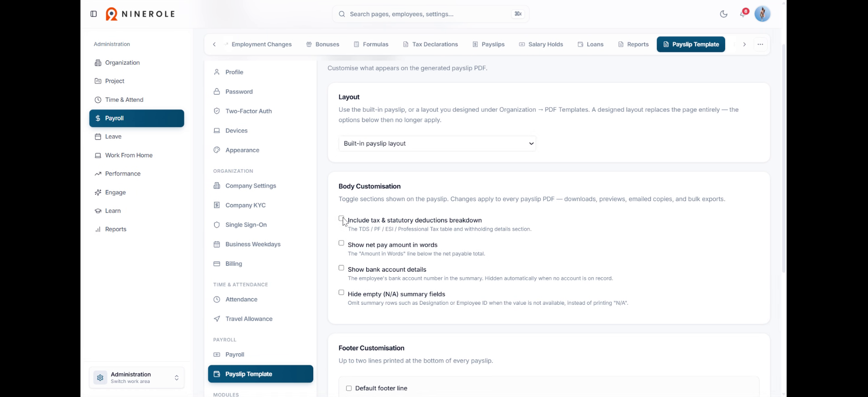
Task: Collapse the sidebar with the panel icon
Action: (x=94, y=14)
